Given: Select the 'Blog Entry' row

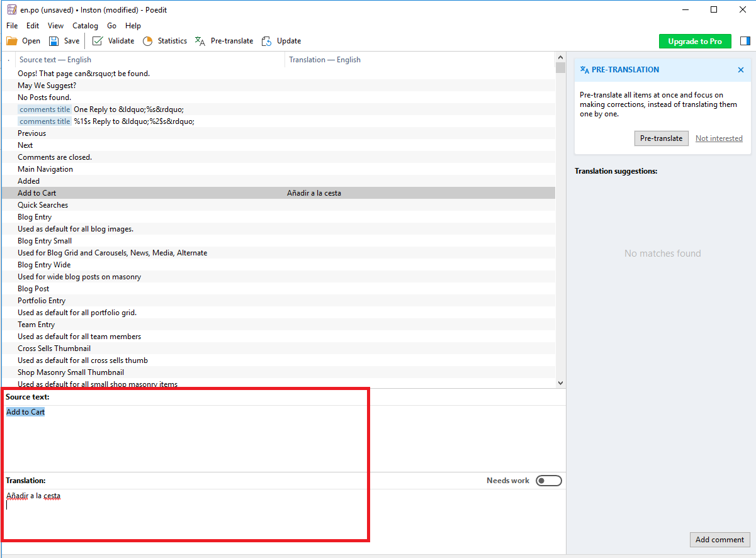Looking at the screenshot, I should click(278, 217).
